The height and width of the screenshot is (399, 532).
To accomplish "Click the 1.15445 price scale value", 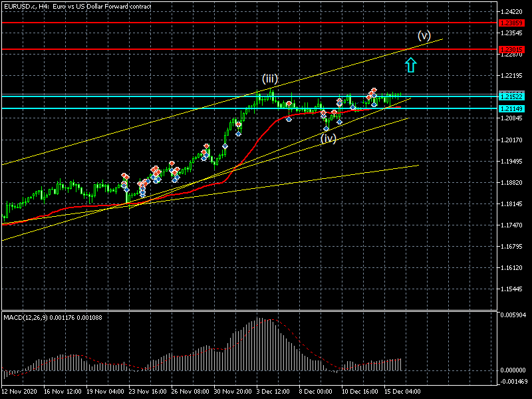I will point(513,289).
